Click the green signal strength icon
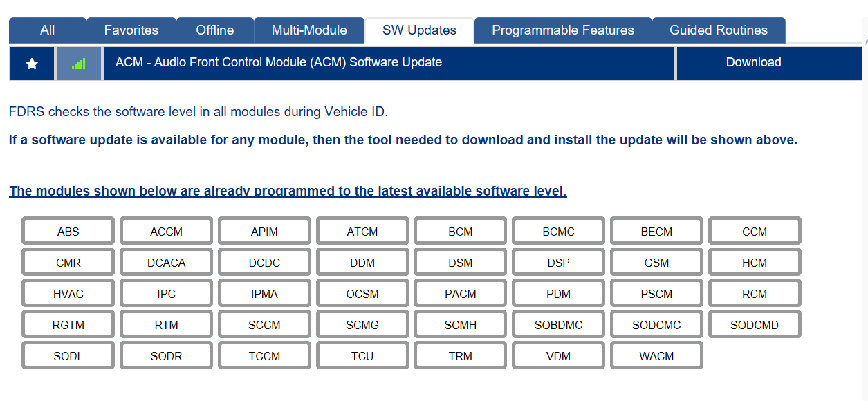 click(79, 63)
